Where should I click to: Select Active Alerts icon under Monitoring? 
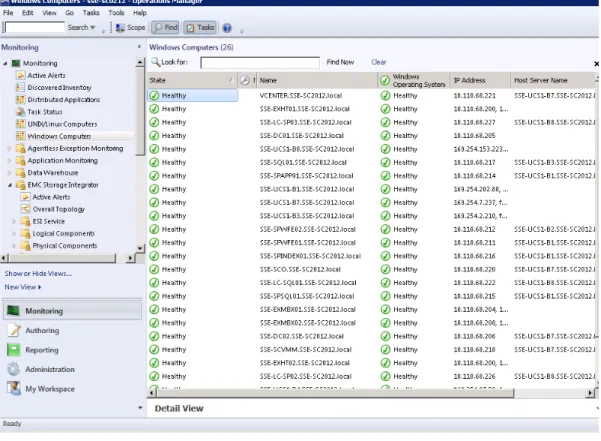(20, 75)
